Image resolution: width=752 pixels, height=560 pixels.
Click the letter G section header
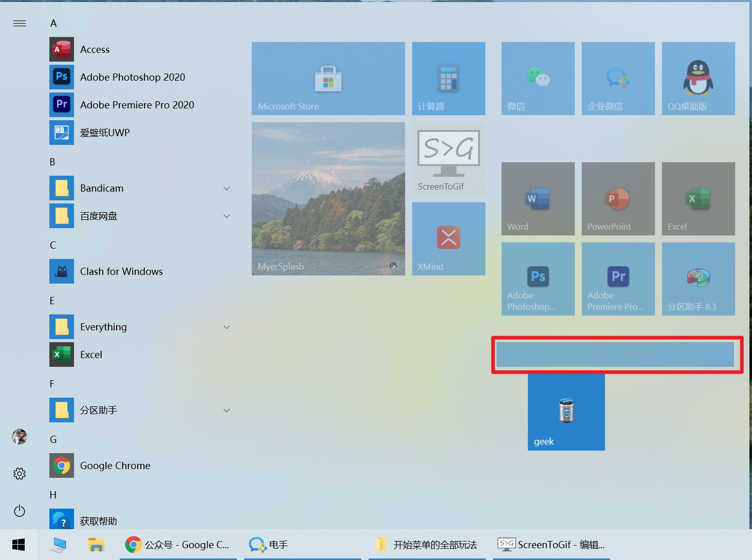pyautogui.click(x=53, y=439)
